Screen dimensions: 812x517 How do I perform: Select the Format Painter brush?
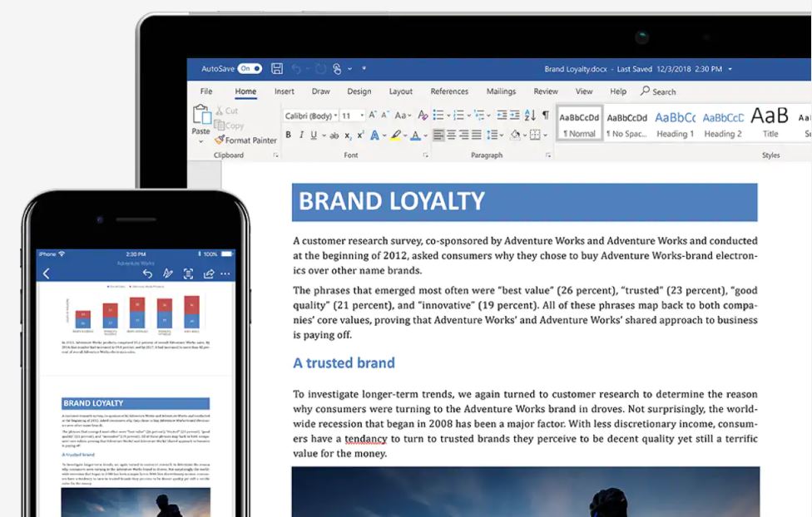(245, 140)
